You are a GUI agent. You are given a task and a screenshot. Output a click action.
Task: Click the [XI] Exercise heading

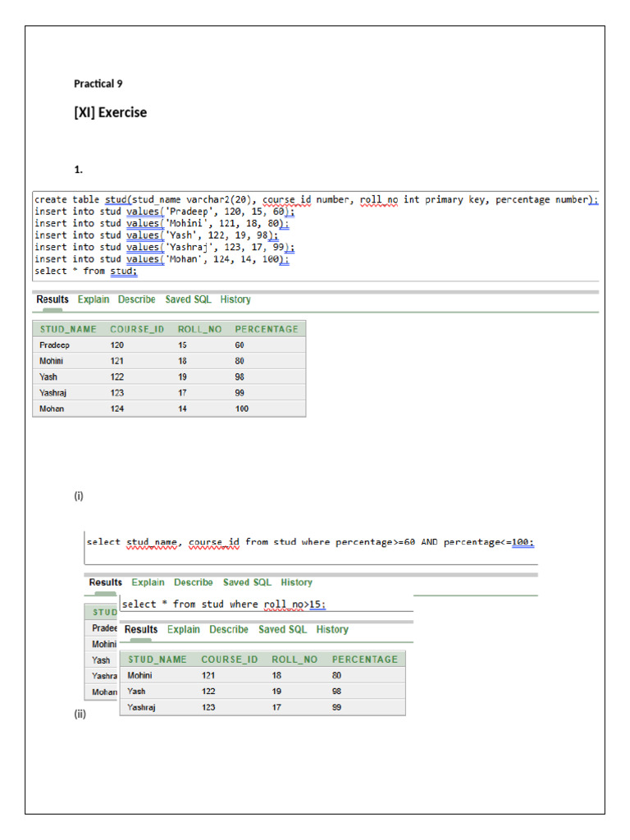click(111, 112)
